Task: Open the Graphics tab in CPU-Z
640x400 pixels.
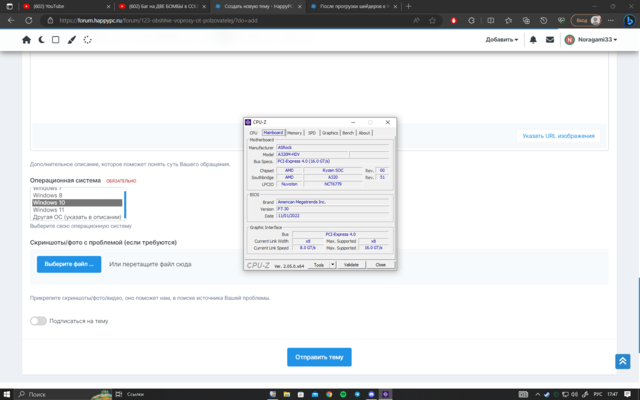Action: tap(330, 132)
